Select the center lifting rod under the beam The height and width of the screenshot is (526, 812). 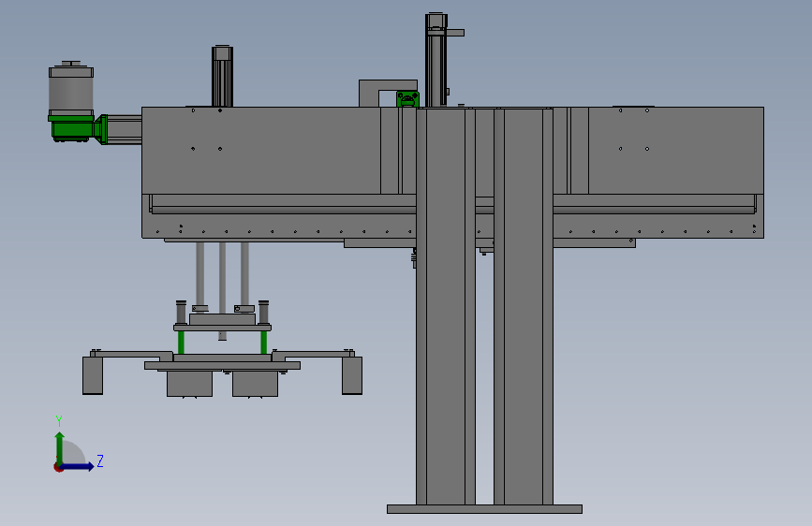point(222,291)
